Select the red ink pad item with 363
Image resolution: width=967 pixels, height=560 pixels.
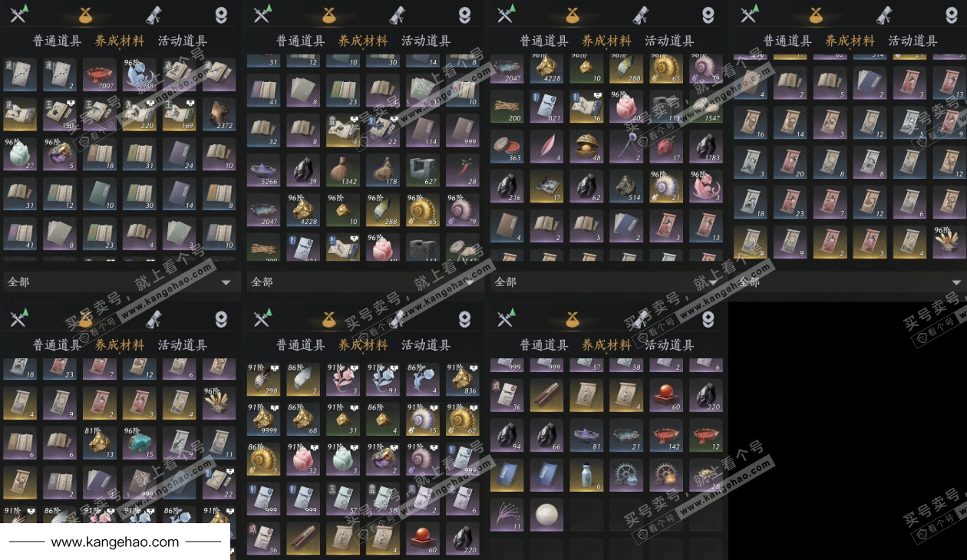[x=507, y=147]
